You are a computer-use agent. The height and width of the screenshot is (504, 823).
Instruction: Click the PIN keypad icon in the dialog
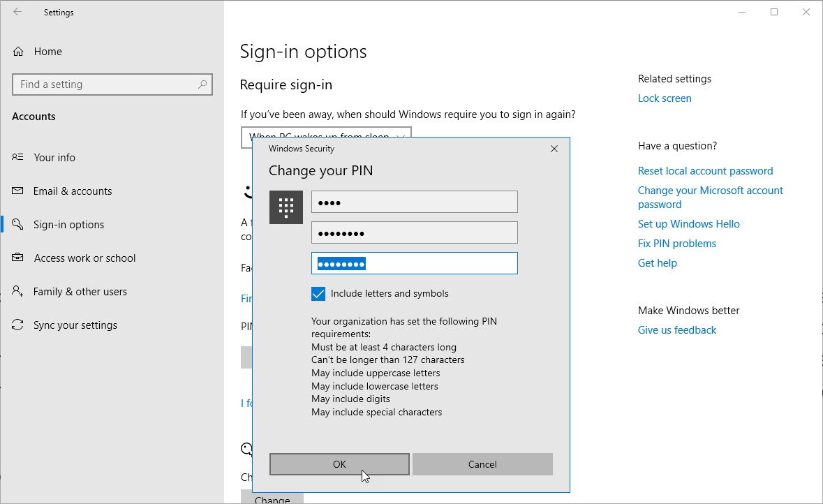pos(286,207)
